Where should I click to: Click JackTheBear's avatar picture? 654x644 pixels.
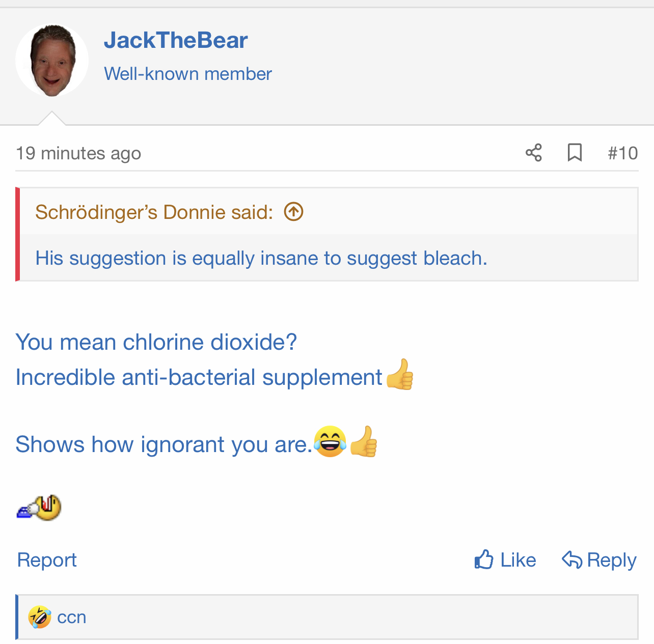pos(52,61)
